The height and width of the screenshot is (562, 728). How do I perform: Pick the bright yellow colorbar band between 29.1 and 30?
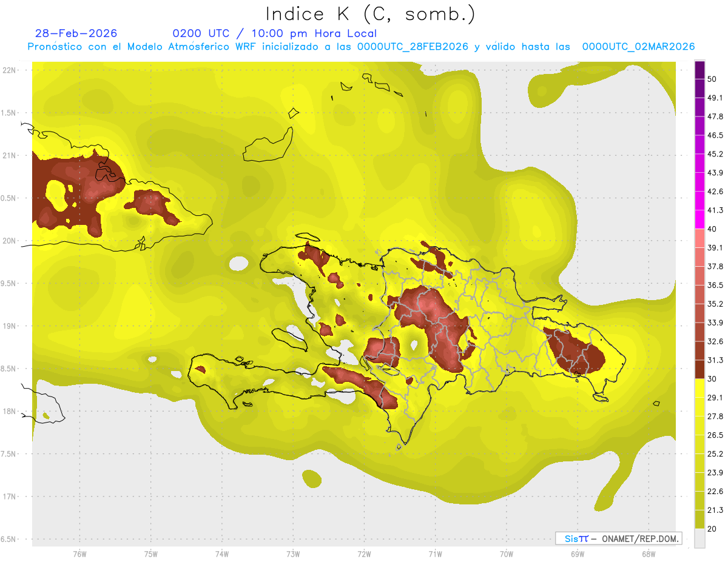click(699, 389)
